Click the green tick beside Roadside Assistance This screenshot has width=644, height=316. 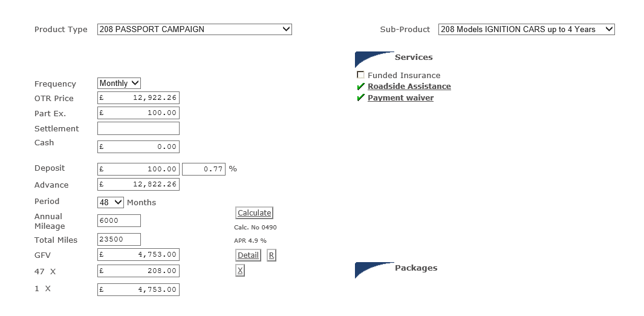[360, 87]
